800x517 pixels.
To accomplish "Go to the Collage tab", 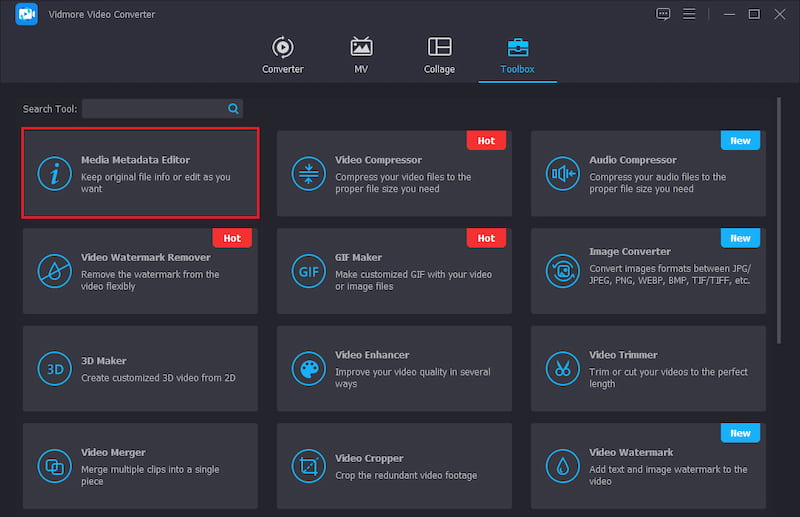I will pyautogui.click(x=439, y=55).
